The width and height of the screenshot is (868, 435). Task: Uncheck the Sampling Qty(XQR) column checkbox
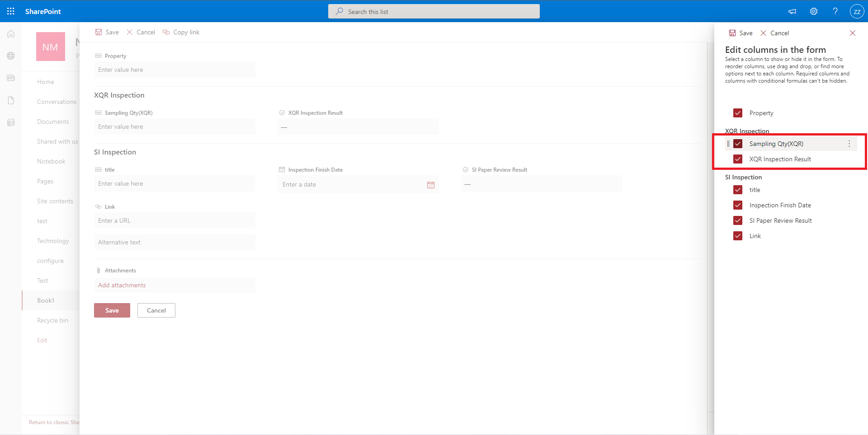(738, 144)
